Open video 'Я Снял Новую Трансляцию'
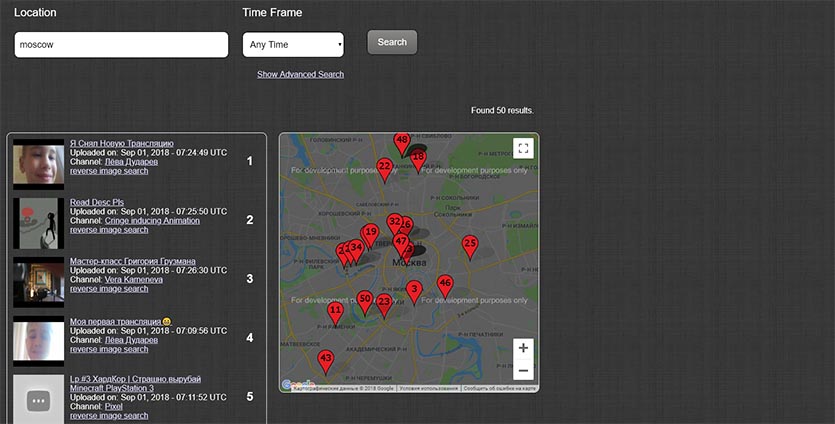Viewport: 835px width, 424px height. click(x=121, y=143)
